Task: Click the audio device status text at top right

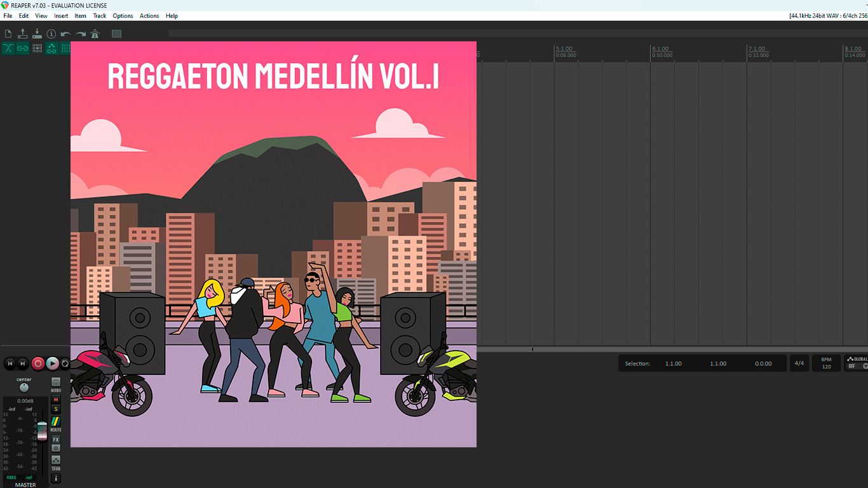Action: click(x=829, y=16)
